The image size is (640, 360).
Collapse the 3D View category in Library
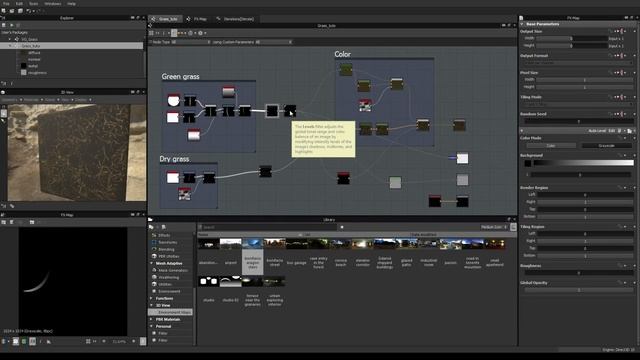(151, 305)
